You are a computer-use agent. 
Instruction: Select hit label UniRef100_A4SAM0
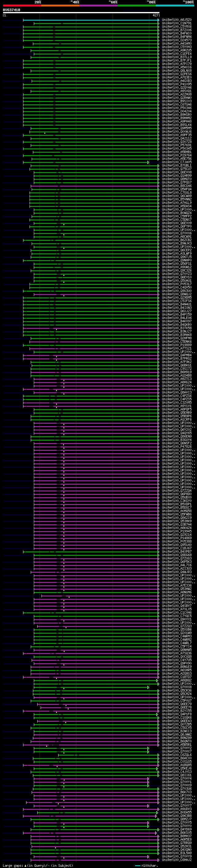pos(177,43)
